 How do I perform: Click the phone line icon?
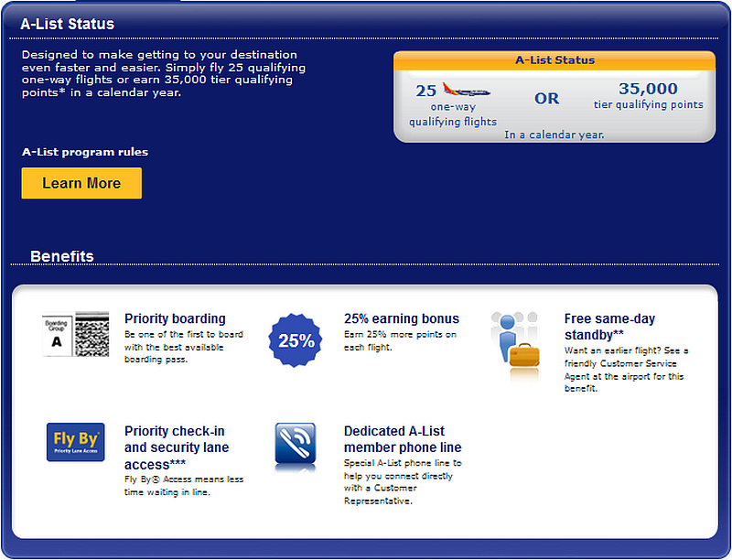[296, 447]
